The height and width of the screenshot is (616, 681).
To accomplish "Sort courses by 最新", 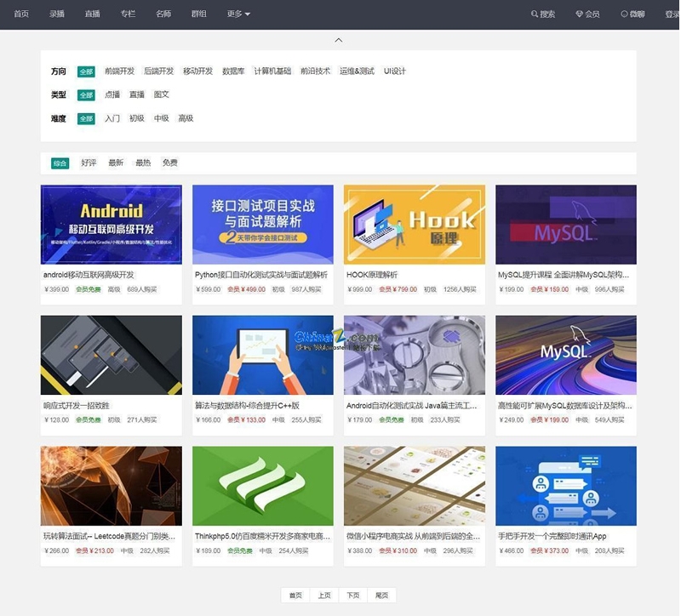I will click(x=116, y=163).
